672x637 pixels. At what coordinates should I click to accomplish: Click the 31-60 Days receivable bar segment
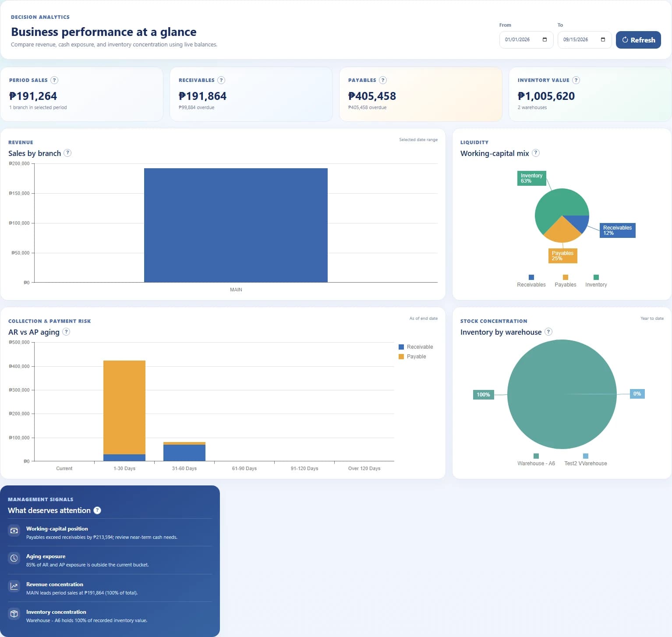tap(184, 453)
